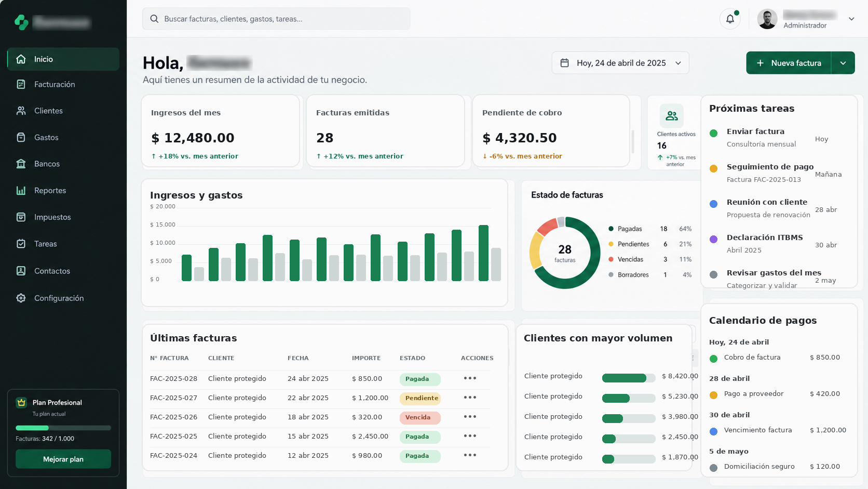The width and height of the screenshot is (868, 489).
Task: Click the Pendiente status badge
Action: click(420, 398)
